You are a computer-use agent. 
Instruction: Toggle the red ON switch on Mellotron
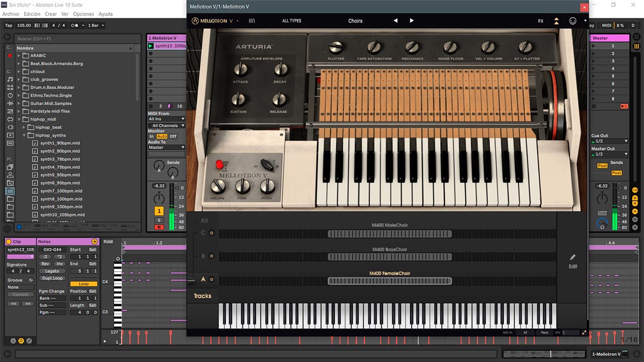coord(219,165)
